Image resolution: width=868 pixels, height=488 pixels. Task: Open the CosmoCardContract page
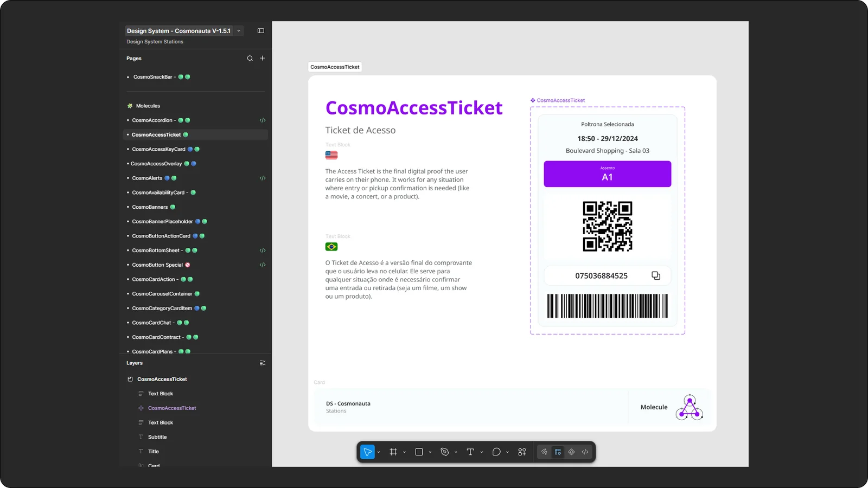click(195, 337)
